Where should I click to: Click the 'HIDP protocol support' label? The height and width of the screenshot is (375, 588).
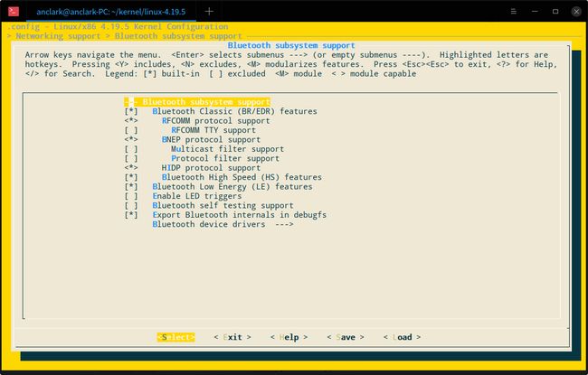click(211, 167)
